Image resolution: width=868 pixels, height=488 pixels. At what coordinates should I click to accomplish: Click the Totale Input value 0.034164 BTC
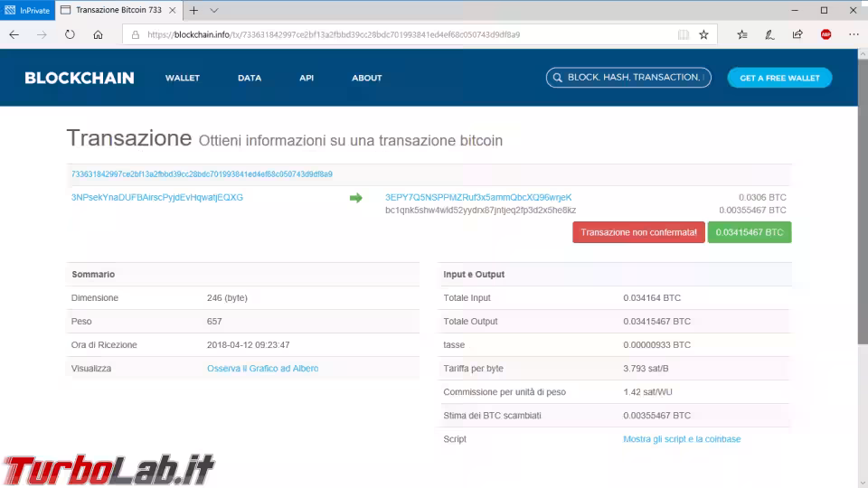652,297
